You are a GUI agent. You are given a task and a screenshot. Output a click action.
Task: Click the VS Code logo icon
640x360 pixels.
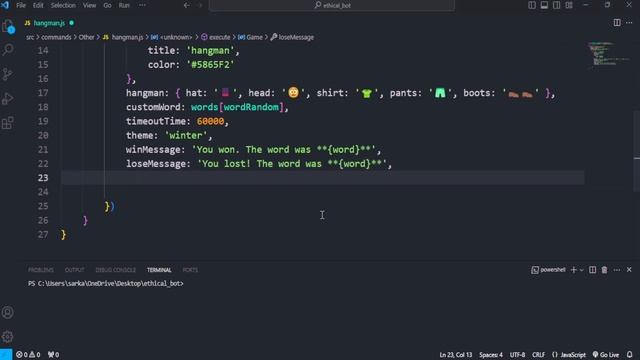(x=5, y=5)
